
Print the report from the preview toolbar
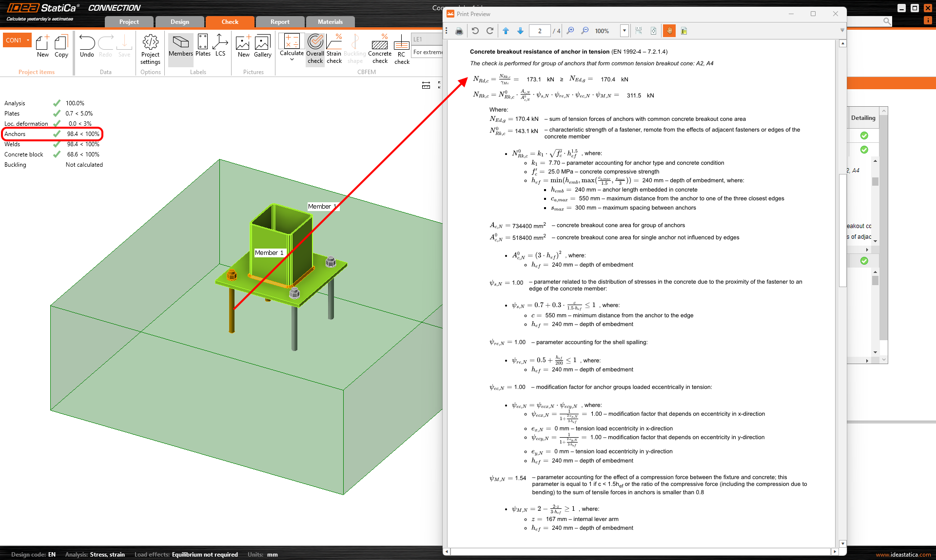[458, 31]
